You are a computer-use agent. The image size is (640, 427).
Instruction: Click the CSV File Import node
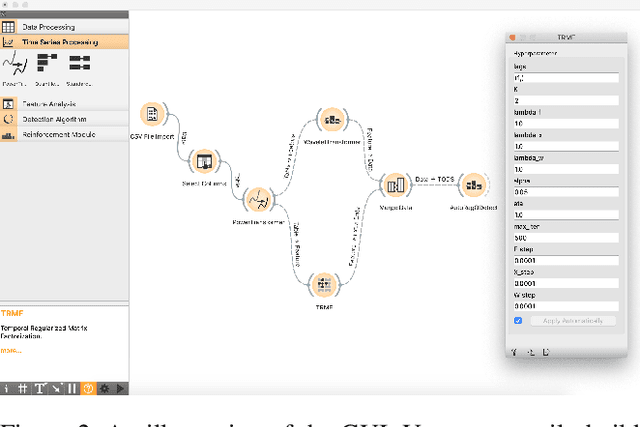click(152, 115)
